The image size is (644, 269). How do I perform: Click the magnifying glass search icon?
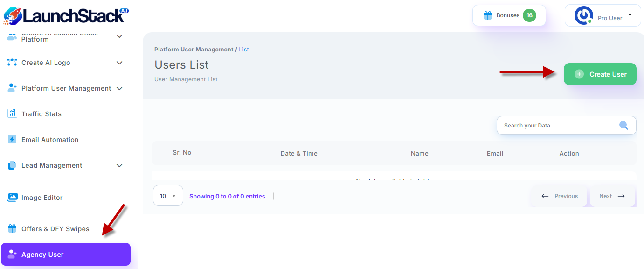pyautogui.click(x=623, y=125)
